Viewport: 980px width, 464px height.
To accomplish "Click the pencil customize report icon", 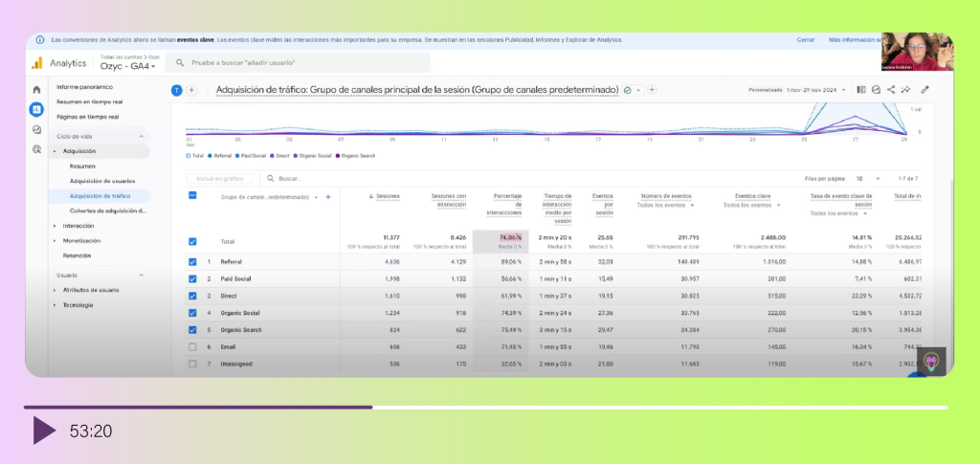I will (924, 90).
